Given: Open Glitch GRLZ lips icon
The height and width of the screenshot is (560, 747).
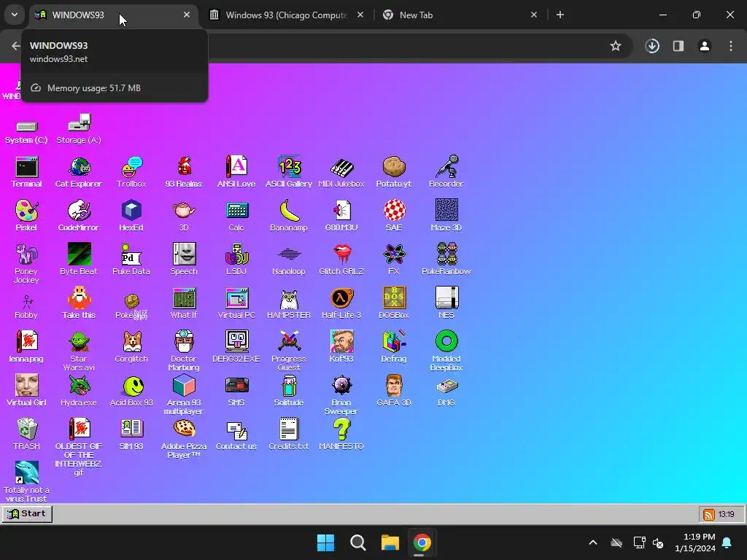Looking at the screenshot, I should [341, 260].
